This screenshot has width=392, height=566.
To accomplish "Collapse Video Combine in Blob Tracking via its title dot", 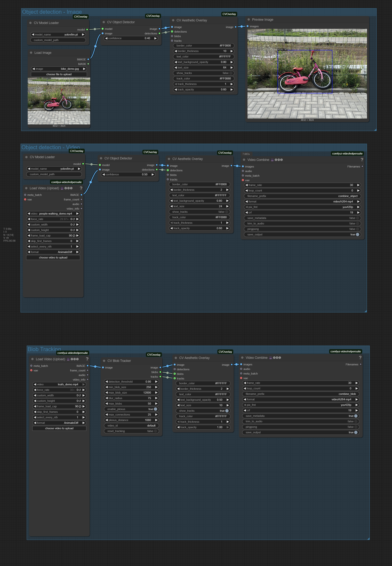I will [242, 358].
